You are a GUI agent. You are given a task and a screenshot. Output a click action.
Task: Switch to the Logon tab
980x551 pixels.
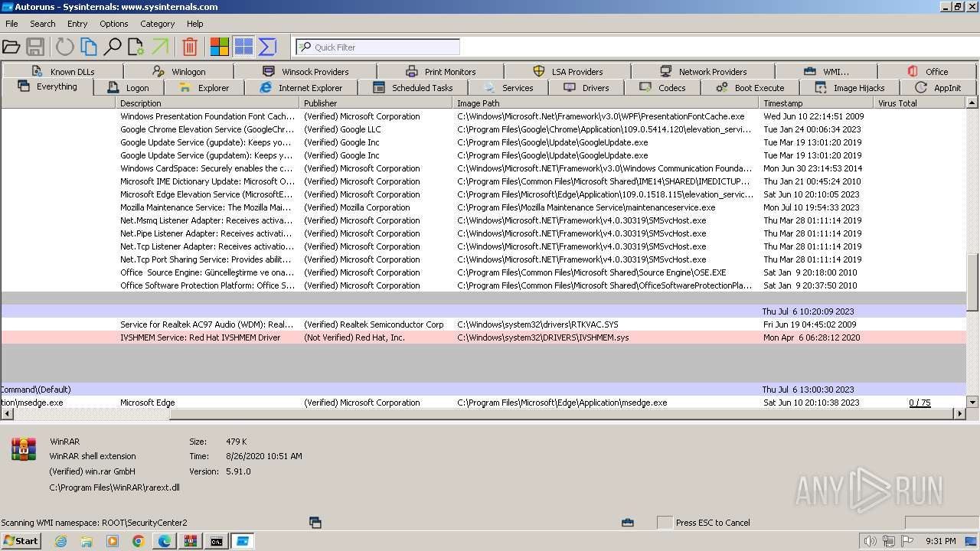click(128, 87)
